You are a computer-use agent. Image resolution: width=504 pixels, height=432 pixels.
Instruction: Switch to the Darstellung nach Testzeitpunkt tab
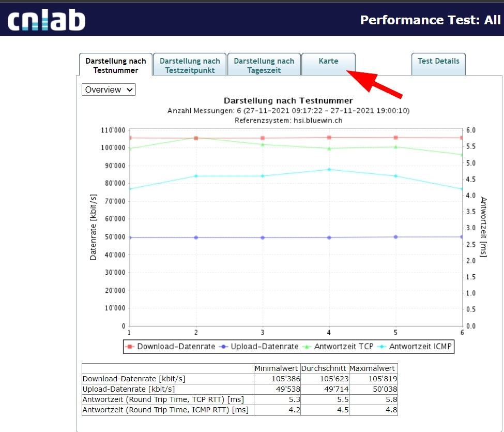pos(190,65)
